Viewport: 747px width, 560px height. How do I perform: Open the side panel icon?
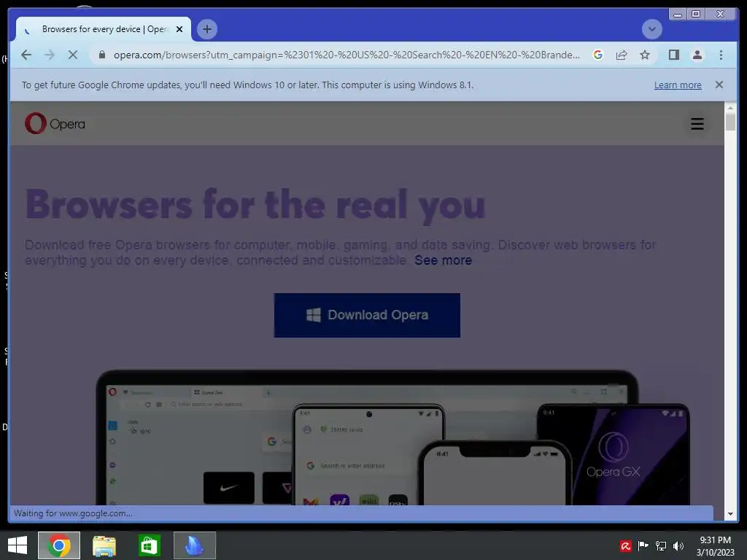click(673, 55)
